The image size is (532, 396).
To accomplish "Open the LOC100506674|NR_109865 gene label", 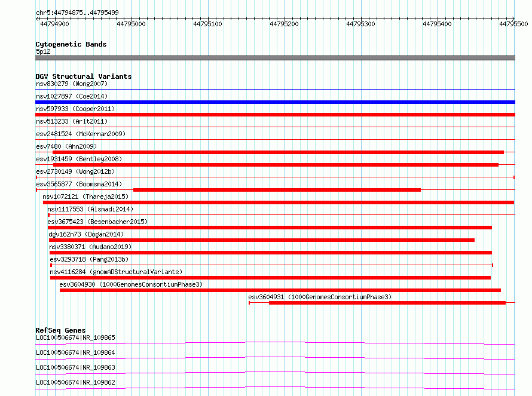I will 76,337.
